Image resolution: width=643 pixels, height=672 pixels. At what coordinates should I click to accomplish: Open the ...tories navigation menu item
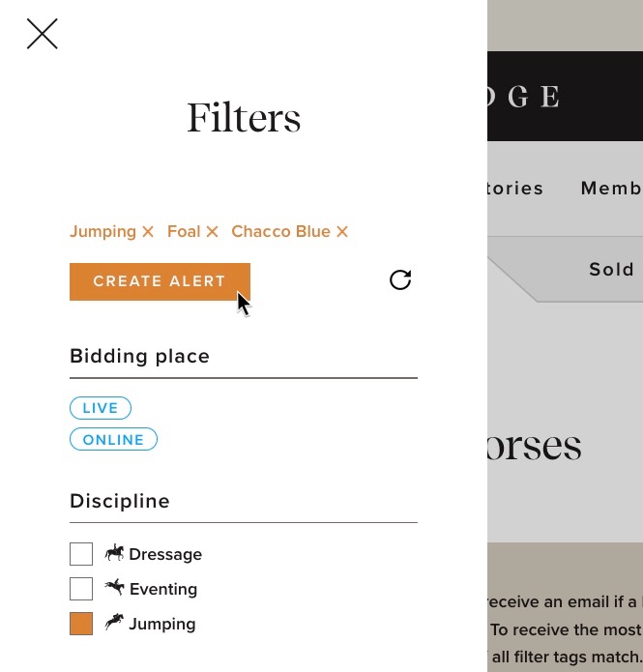pos(515,189)
